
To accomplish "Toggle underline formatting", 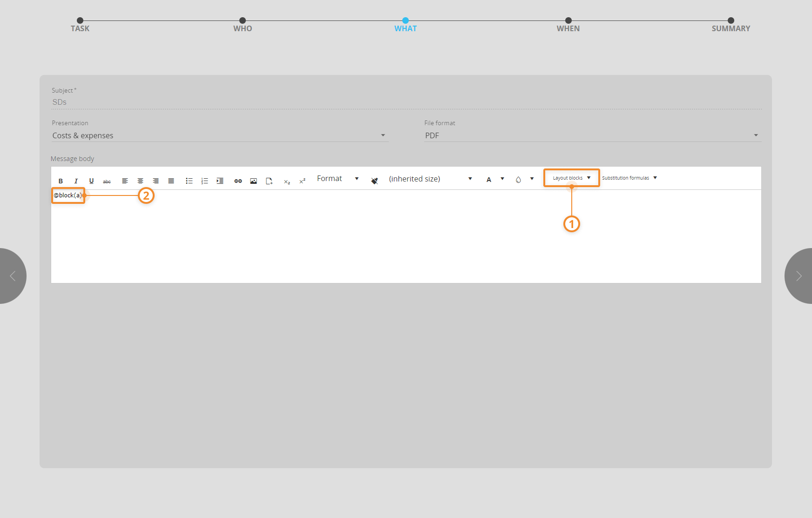I will [91, 181].
